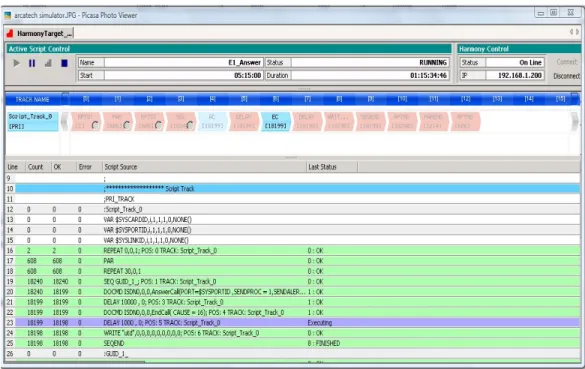This screenshot has width=585, height=369.
Task: Click the Disconnect button
Action: click(566, 76)
